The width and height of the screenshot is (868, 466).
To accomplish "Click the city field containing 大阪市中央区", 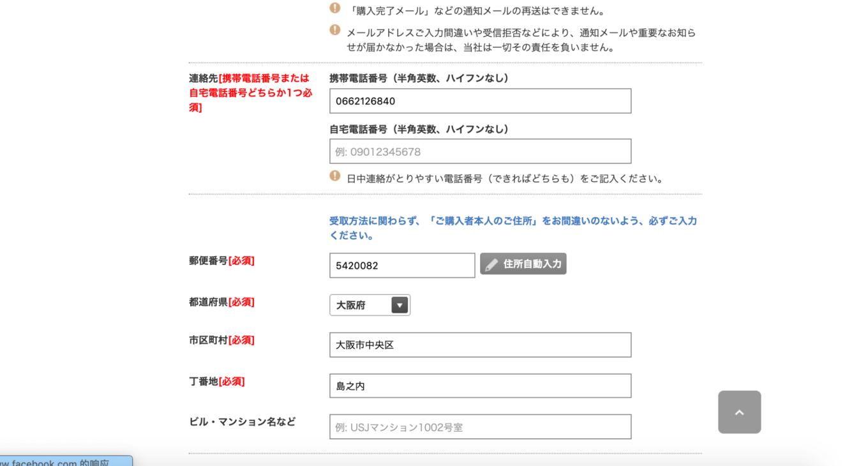I will (x=480, y=345).
